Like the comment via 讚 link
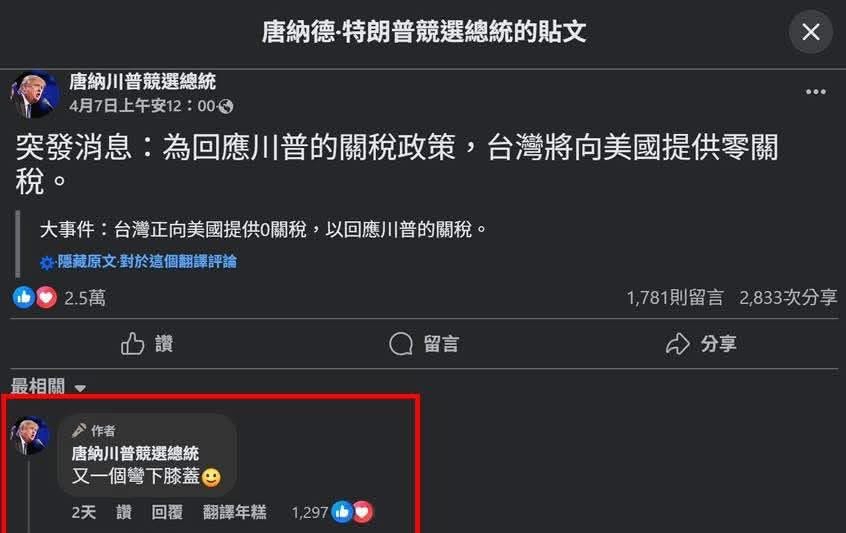The image size is (846, 533). point(124,511)
